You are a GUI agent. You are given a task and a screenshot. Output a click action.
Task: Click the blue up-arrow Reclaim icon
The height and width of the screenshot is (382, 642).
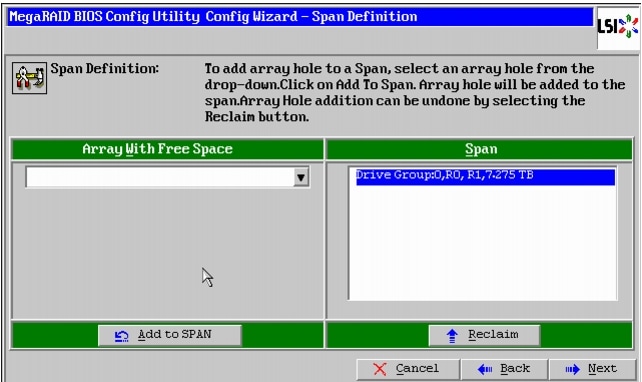452,336
